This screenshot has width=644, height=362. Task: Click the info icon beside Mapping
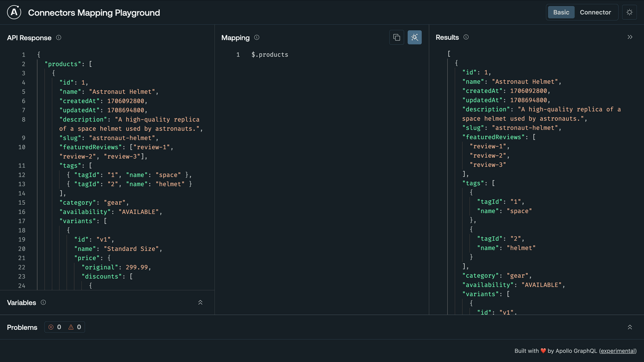pos(256,38)
